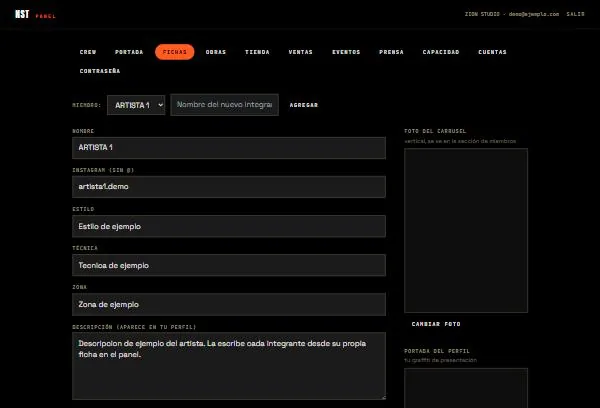This screenshot has height=408, width=600.
Task: Switch to the Prensa tab
Action: [391, 52]
